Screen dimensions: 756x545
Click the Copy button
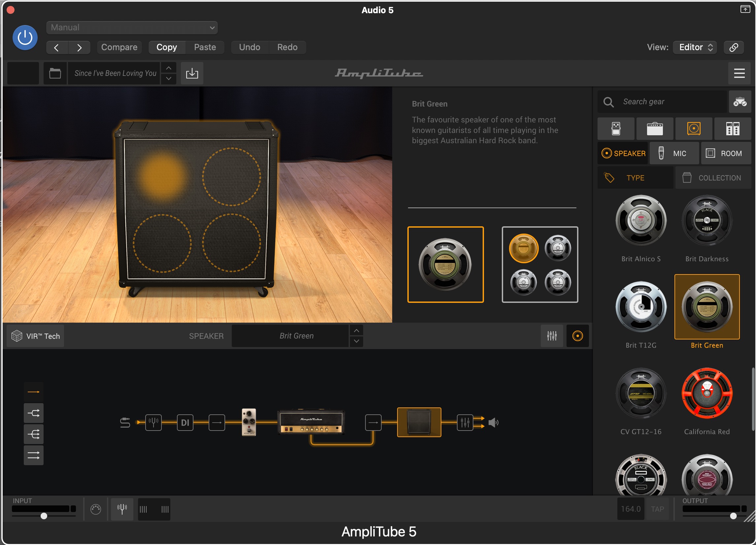click(167, 47)
